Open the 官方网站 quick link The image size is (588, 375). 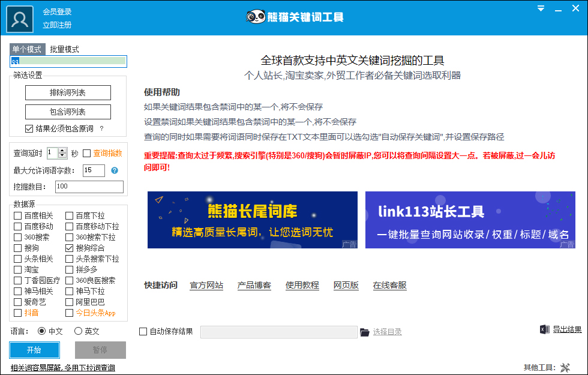point(206,286)
